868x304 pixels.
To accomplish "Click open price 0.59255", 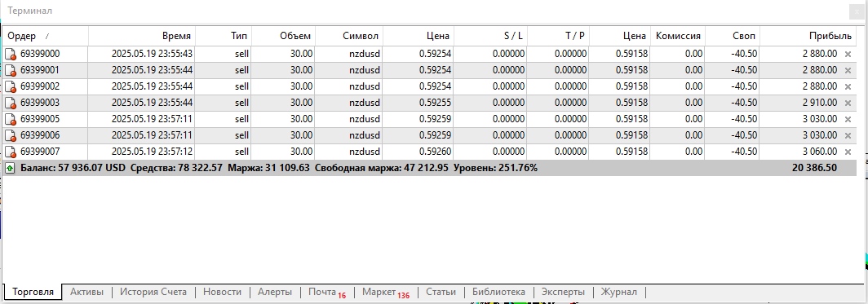I will 435,103.
